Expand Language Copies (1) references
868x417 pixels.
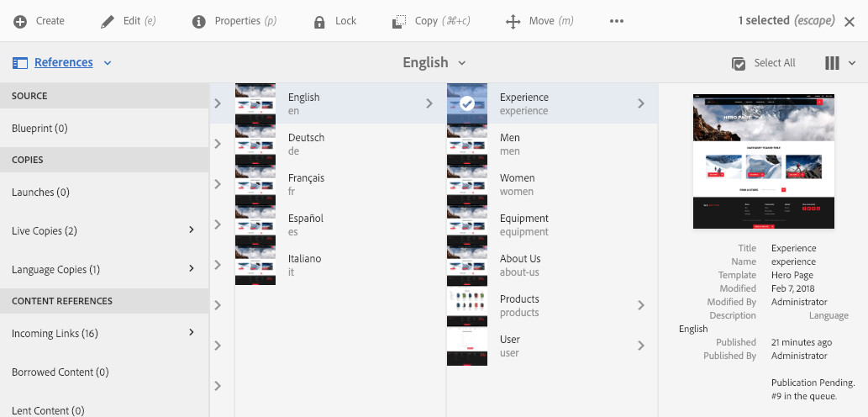[191, 268]
